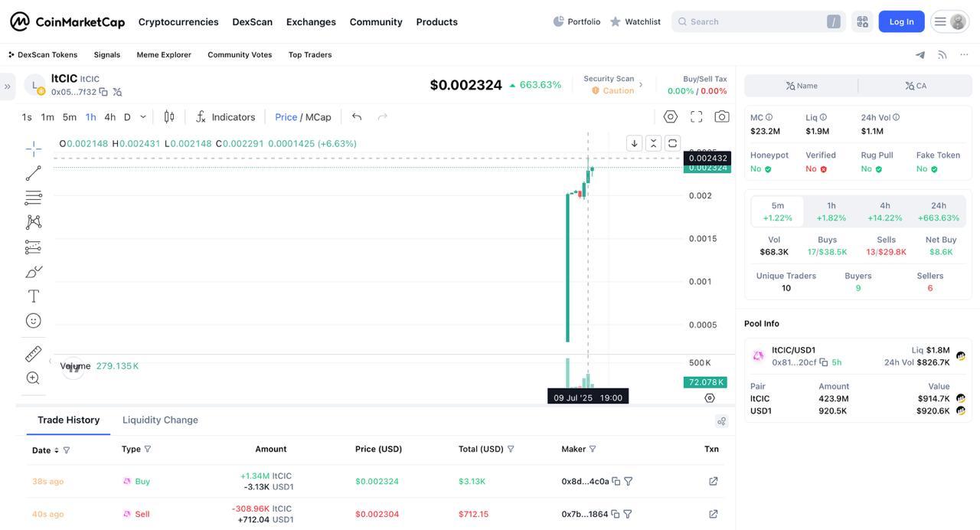980x530 pixels.
Task: Select the Text annotation tool
Action: 34,296
